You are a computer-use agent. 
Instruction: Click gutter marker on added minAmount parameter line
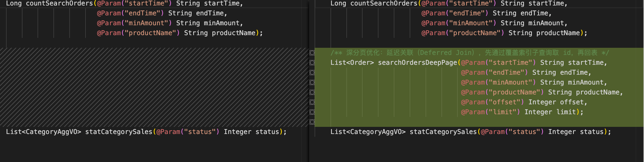pos(312,82)
